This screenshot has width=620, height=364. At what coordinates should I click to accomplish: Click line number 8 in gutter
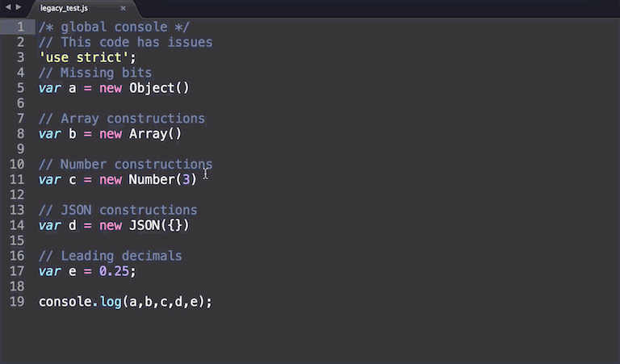pyautogui.click(x=20, y=134)
